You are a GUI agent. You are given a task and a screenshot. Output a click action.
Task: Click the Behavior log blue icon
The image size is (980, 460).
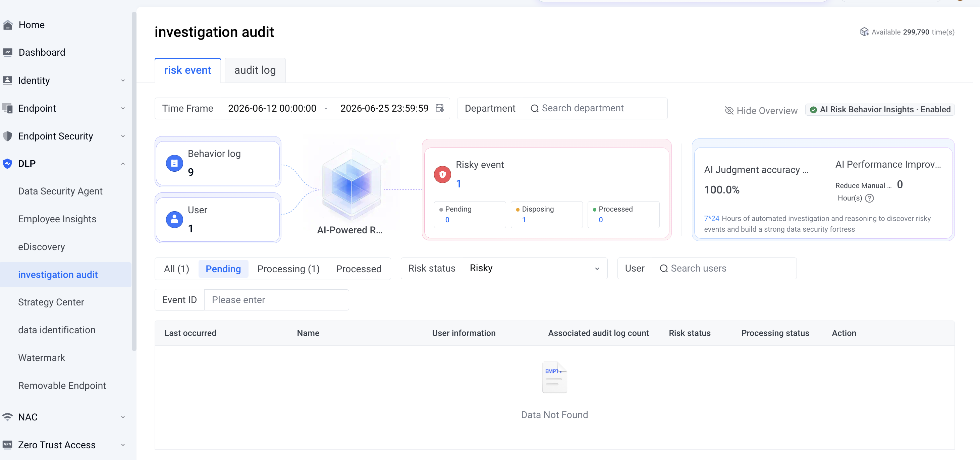(174, 163)
